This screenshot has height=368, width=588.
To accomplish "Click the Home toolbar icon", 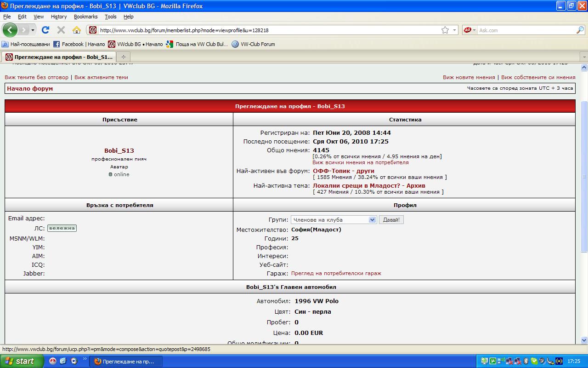I will (77, 30).
